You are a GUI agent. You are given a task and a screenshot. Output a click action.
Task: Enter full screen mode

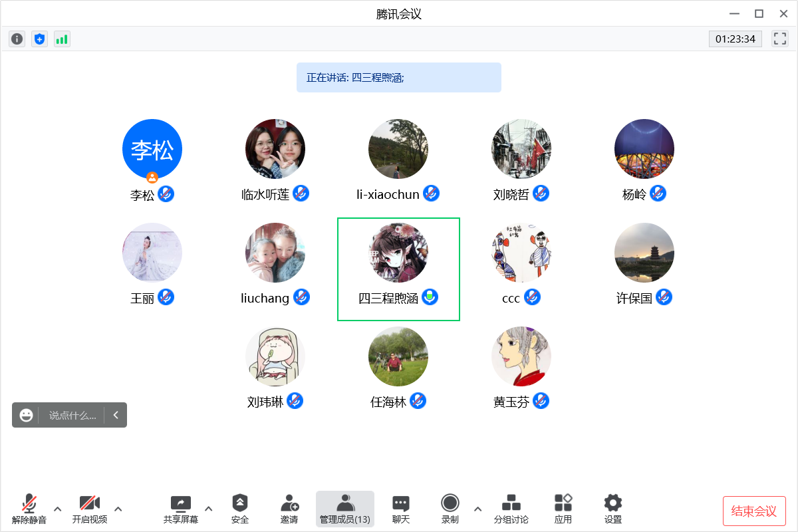pos(780,39)
